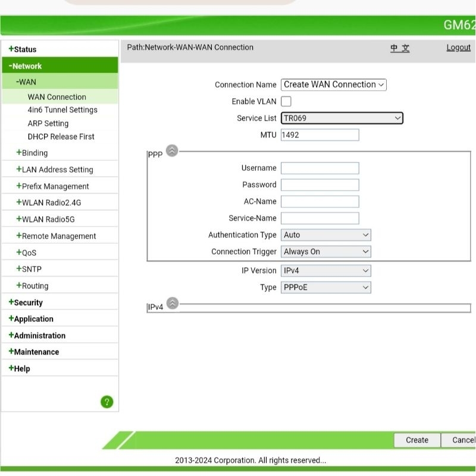Expand the QoS submenu
Viewport: 476px width, 476px height.
pos(26,252)
